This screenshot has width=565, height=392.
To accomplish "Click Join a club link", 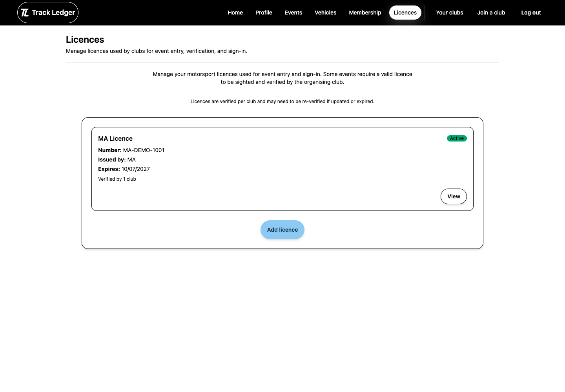I will tap(491, 13).
